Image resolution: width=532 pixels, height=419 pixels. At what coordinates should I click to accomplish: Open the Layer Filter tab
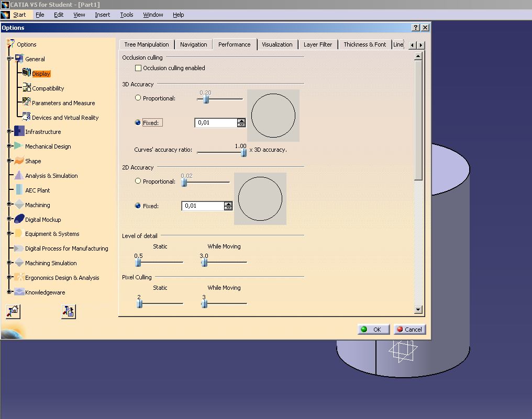click(x=318, y=44)
